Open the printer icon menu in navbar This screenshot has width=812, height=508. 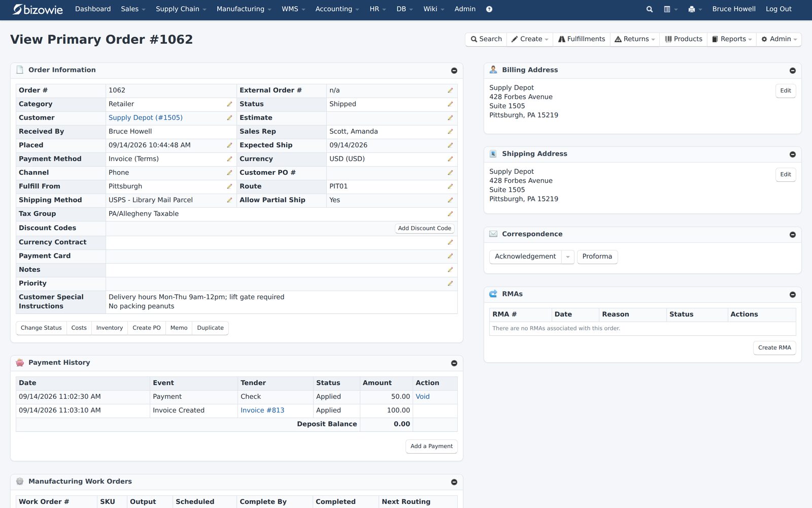click(695, 9)
